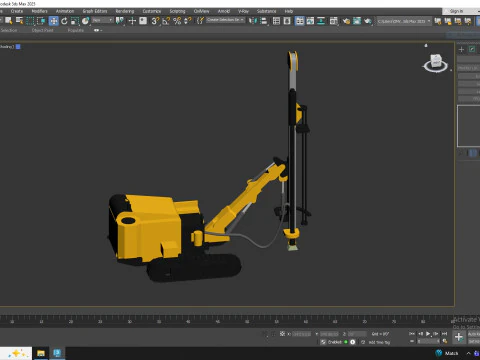Click the Select and Place tool
The height and width of the screenshot is (360, 480).
coord(86,21)
